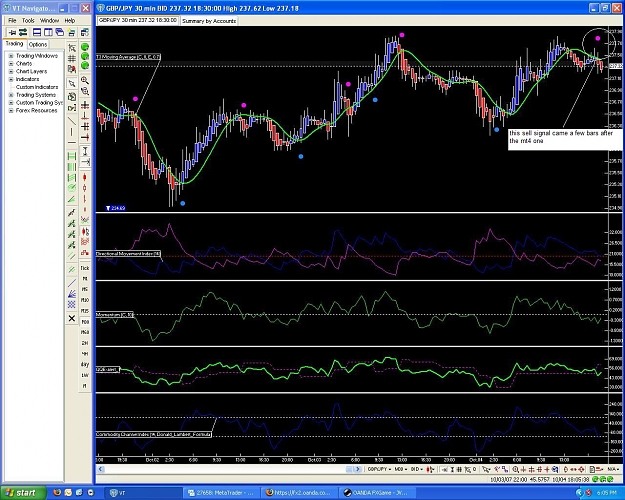This screenshot has height=500, width=625.
Task: Open the Help menu
Action: (70, 20)
